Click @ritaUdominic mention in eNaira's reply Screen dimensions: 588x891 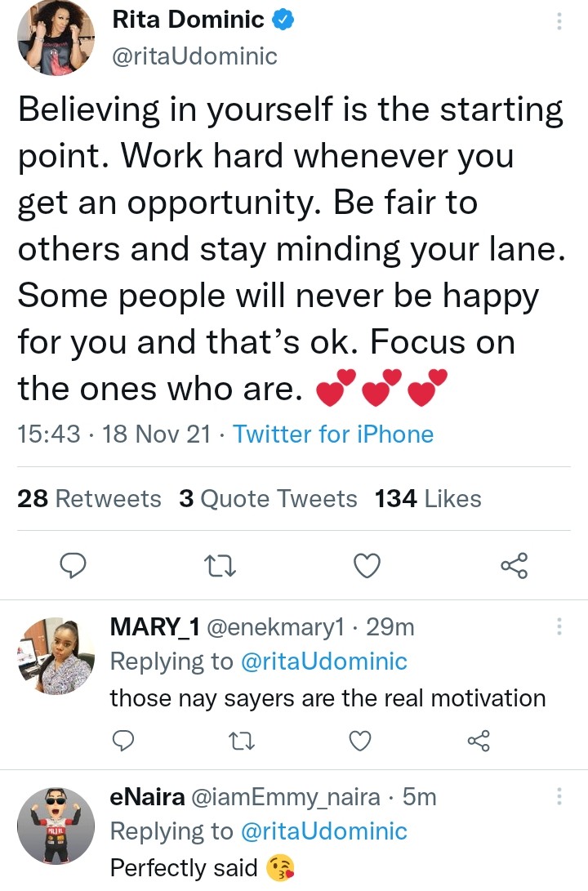(x=323, y=831)
